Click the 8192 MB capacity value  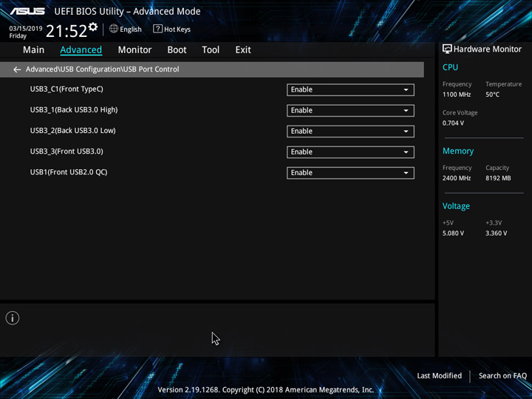coord(498,178)
